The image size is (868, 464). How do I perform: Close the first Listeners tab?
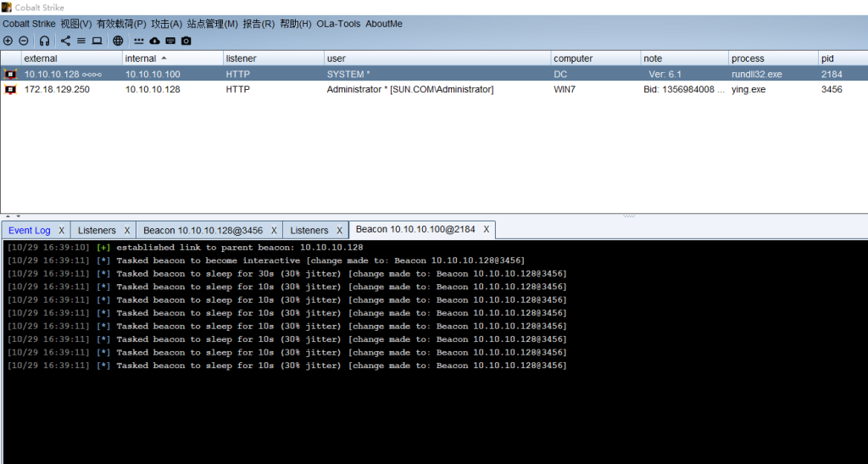pos(127,231)
